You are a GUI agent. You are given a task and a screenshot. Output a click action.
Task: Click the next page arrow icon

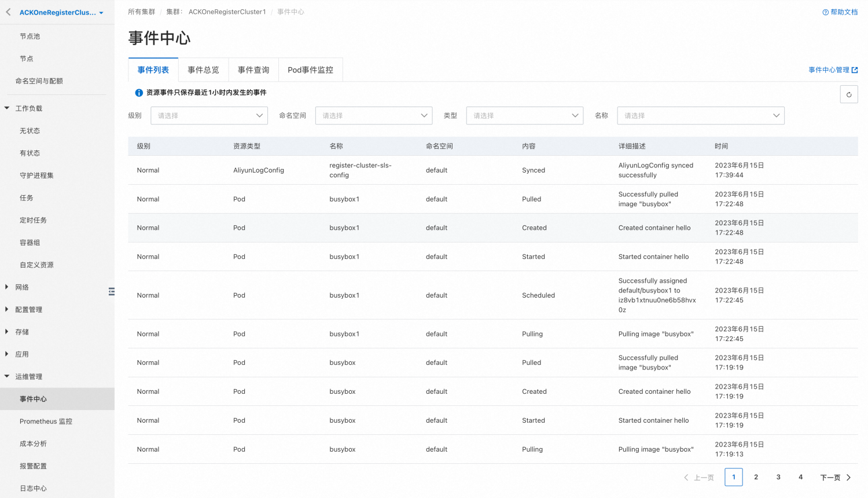tap(849, 478)
